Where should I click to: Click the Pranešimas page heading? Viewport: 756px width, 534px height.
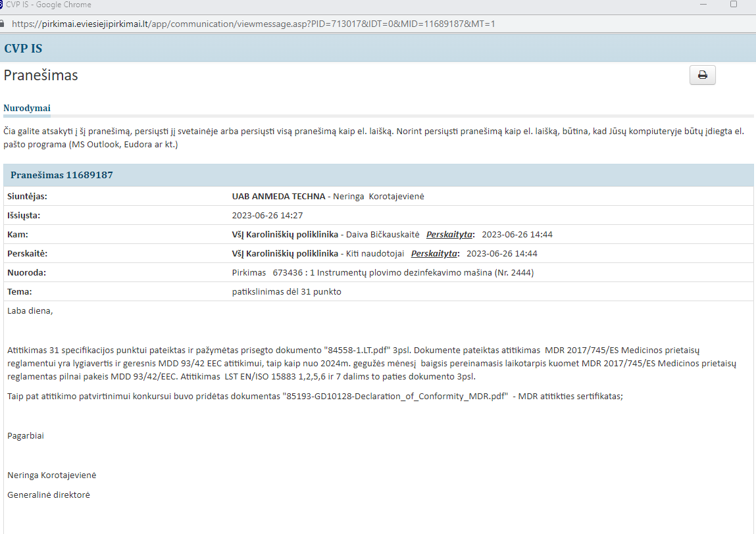[x=41, y=75]
